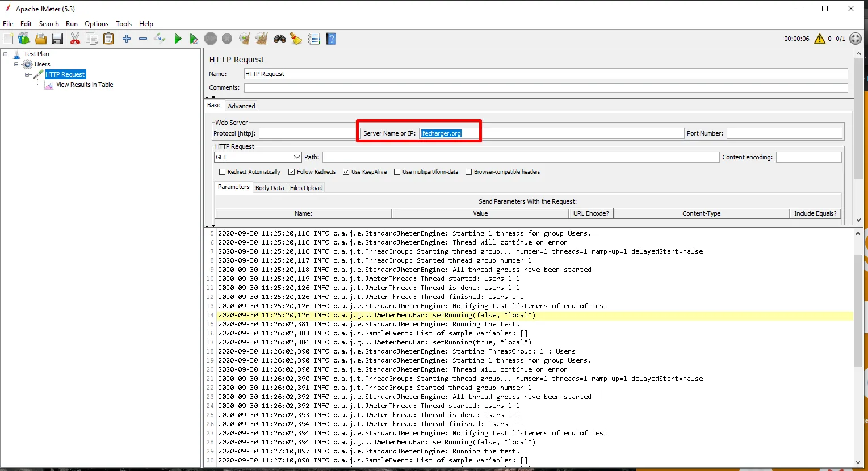Image resolution: width=868 pixels, height=471 pixels.
Task: Expand all nodes with plus icon
Action: coord(127,39)
